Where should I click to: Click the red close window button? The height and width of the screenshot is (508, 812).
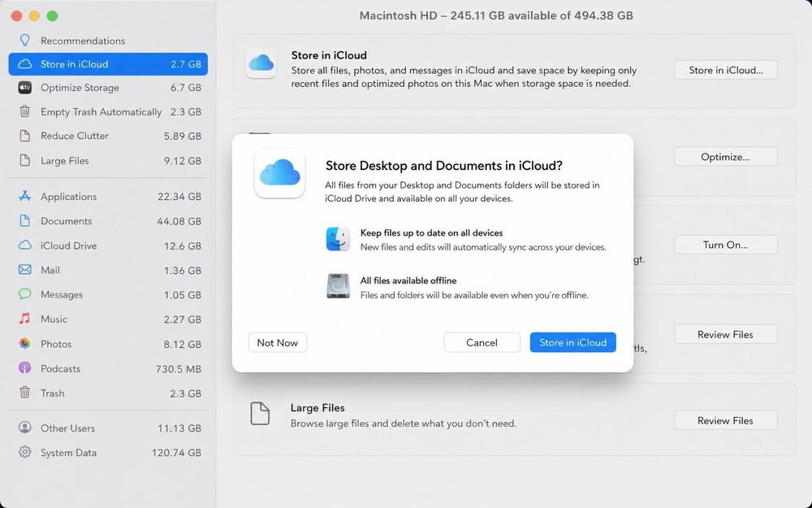point(16,16)
